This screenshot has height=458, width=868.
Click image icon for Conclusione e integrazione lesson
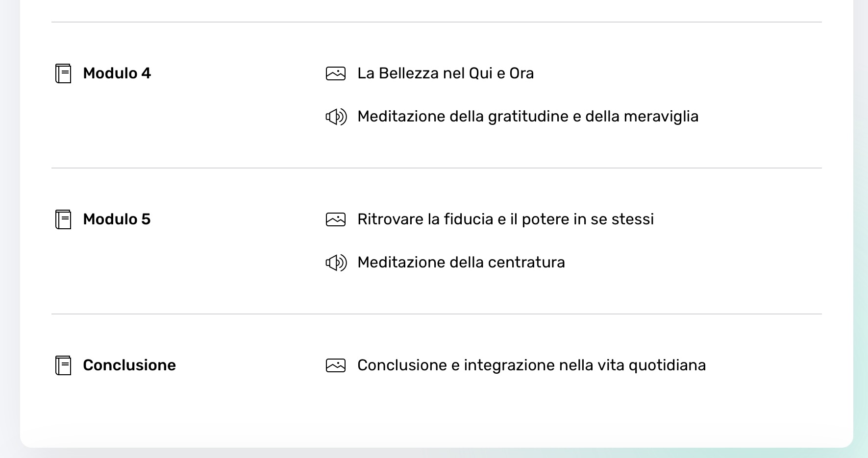point(336,365)
